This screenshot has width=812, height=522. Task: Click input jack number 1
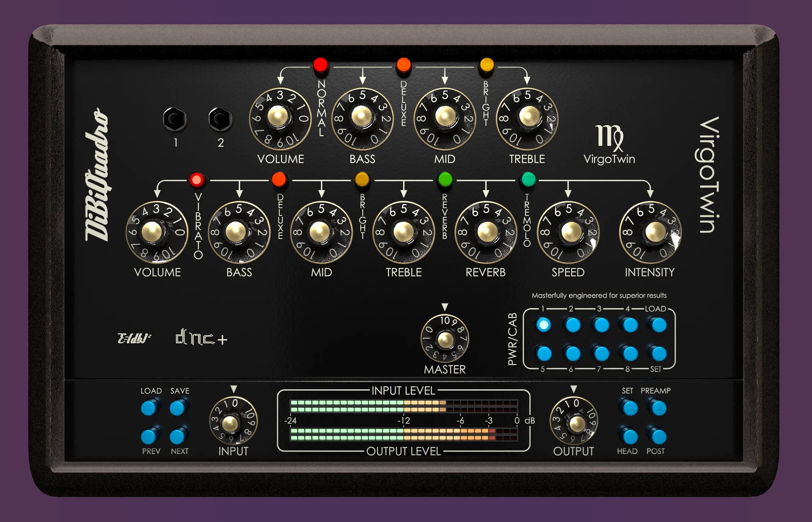(175, 119)
